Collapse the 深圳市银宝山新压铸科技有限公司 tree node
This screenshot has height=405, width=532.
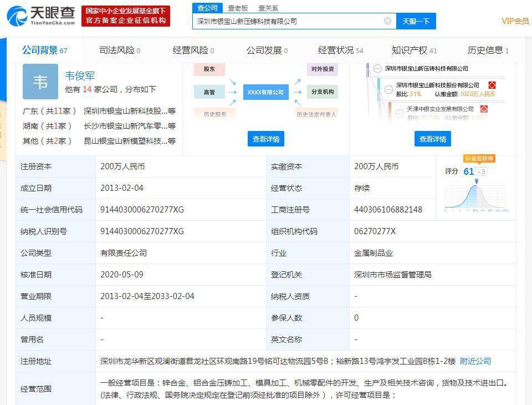377,68
